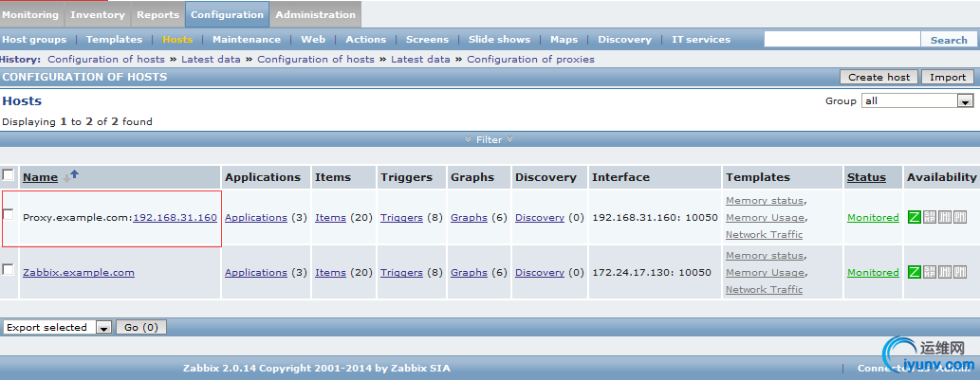Screen dimensions: 980x380
Task: Click Zabbix agent availability icon for Proxy.example.com
Action: tap(914, 217)
